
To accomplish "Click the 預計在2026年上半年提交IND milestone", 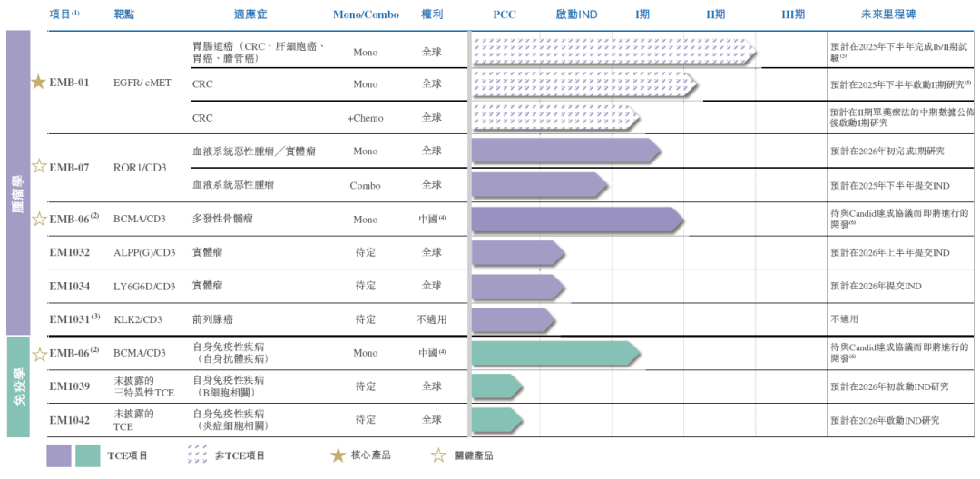I will pyautogui.click(x=890, y=253).
